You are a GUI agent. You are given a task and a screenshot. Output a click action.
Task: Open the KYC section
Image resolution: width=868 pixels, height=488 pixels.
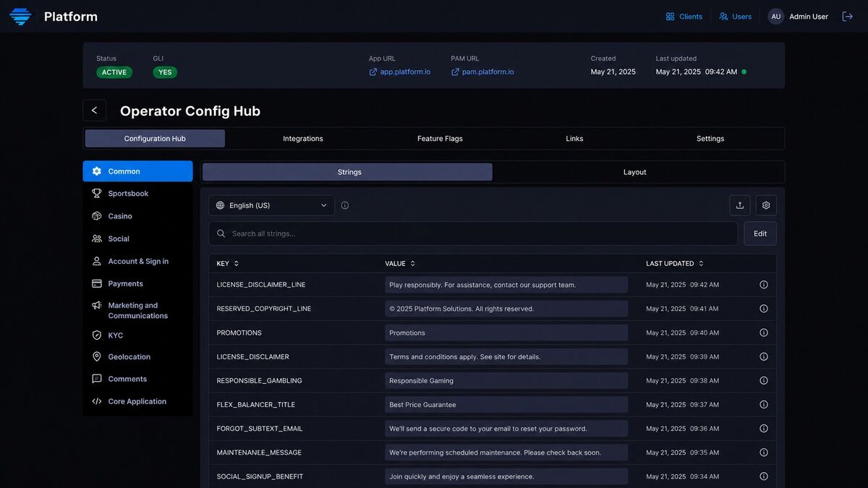click(x=137, y=335)
